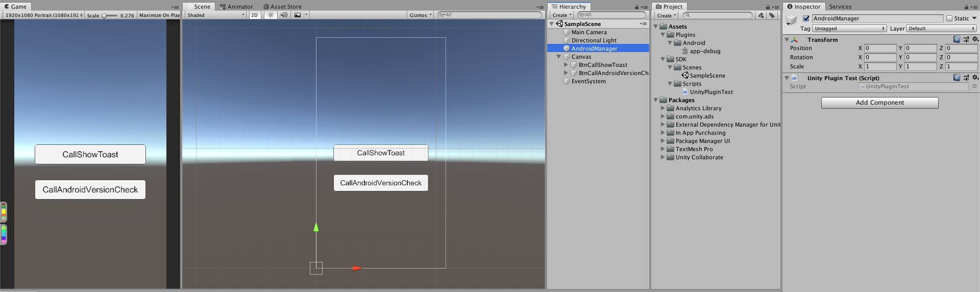Toggle 2D view mode in Scene
This screenshot has width=980, height=292.
[x=254, y=15]
